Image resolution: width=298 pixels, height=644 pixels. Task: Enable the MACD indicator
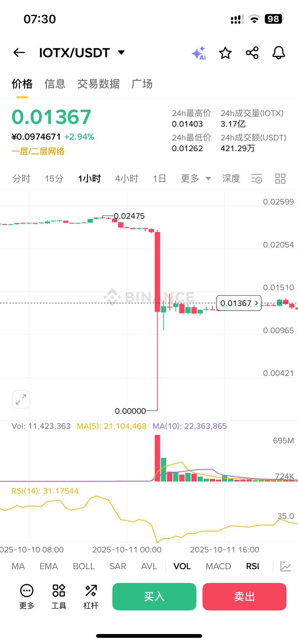(218, 566)
